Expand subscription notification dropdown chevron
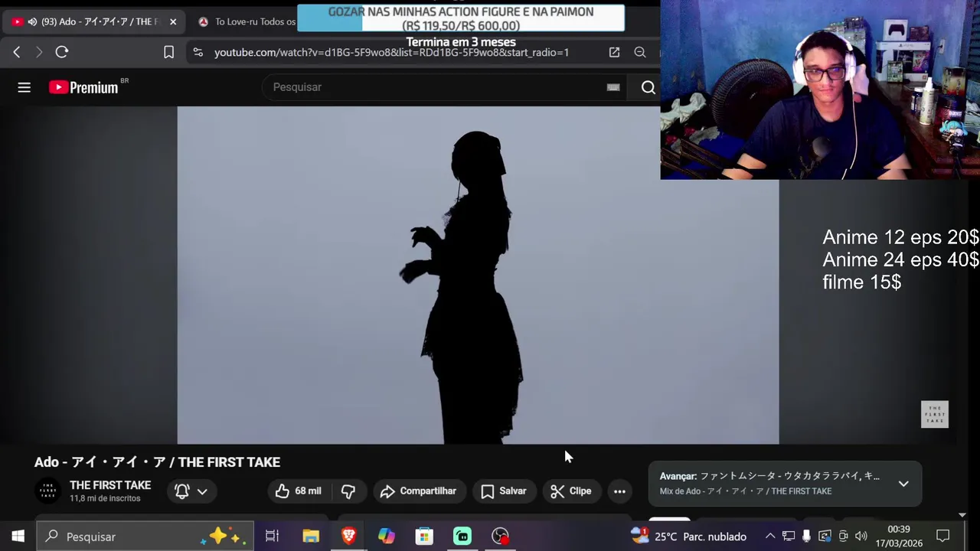980x551 pixels. tap(202, 491)
